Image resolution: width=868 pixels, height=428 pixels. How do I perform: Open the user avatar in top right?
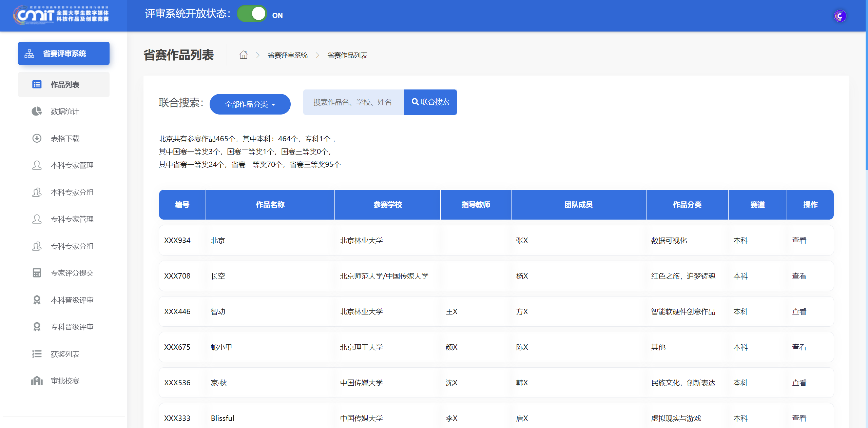pyautogui.click(x=840, y=16)
